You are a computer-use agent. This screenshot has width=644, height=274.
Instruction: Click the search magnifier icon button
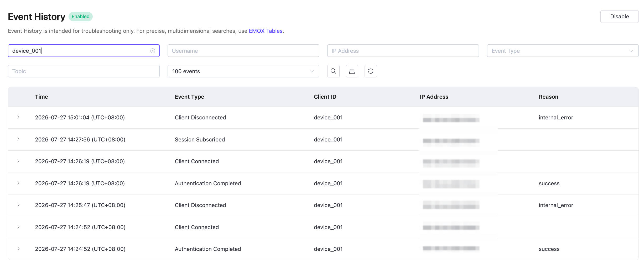(x=333, y=71)
